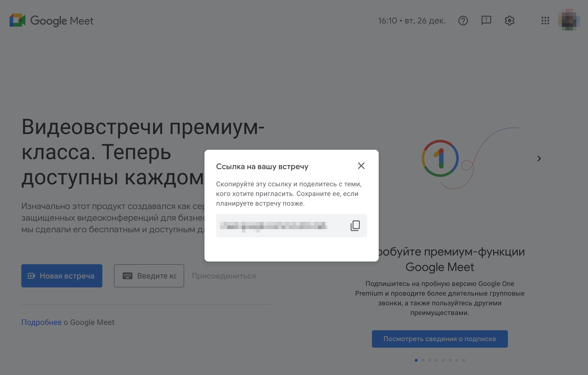Open the help question mark icon
The image size is (588, 375).
[x=463, y=21]
